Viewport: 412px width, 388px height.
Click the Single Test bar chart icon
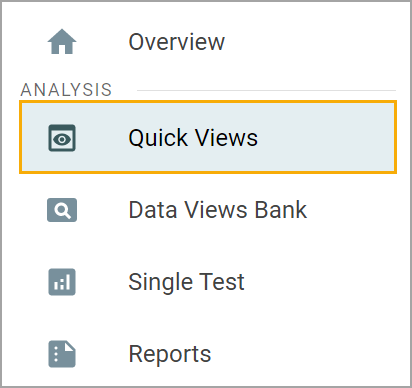(62, 282)
